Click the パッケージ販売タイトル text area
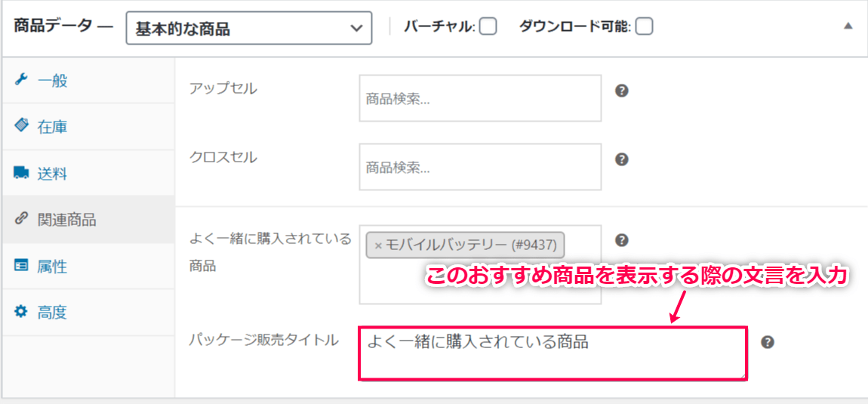The height and width of the screenshot is (404, 868). coord(553,353)
